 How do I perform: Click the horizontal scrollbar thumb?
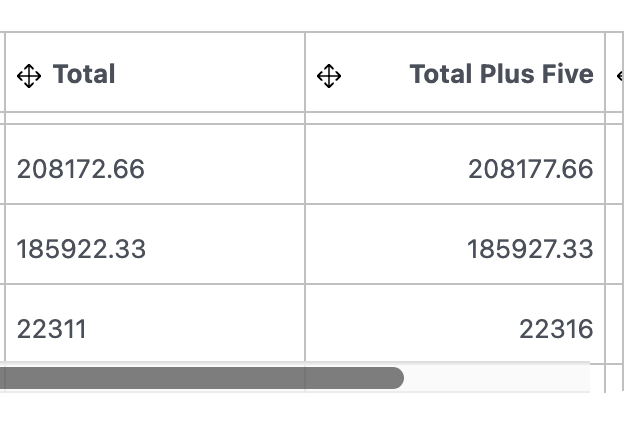[202, 378]
